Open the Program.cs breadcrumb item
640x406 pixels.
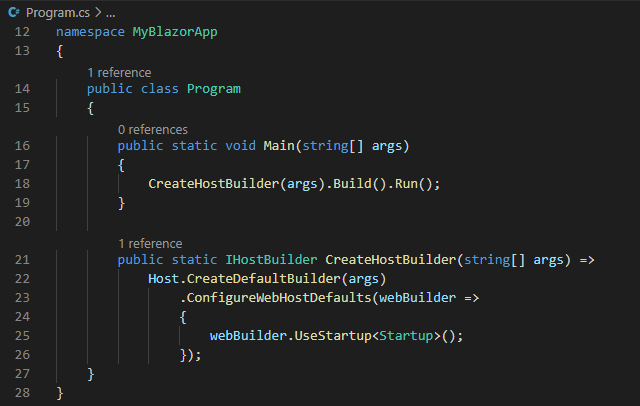coord(58,13)
